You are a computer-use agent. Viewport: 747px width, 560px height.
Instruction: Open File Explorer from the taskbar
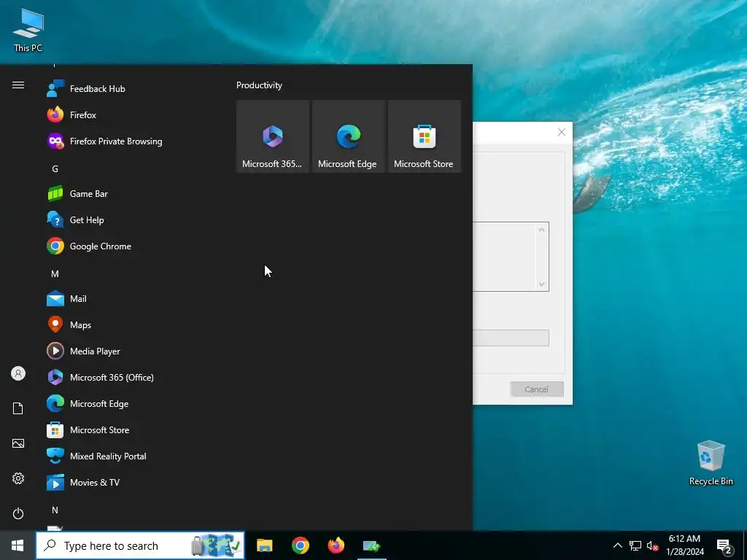264,545
